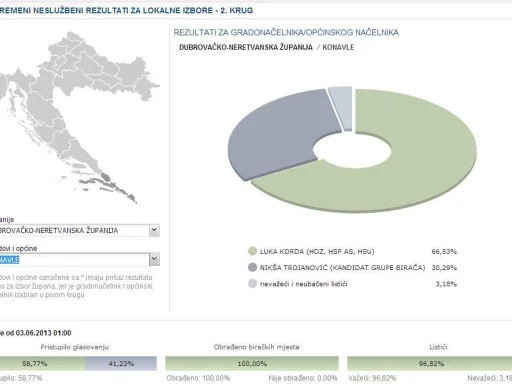Click the 41,23% non-voting bar segment

point(121,363)
